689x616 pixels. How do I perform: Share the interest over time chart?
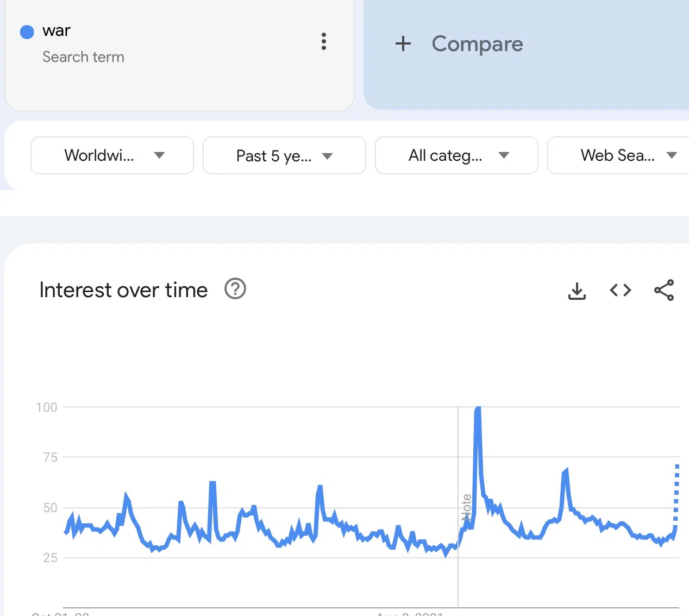pyautogui.click(x=664, y=290)
